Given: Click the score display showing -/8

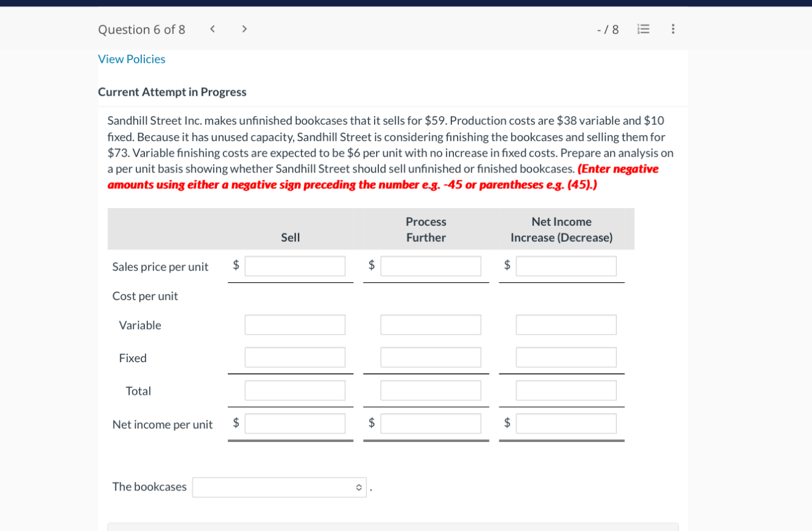Looking at the screenshot, I should coord(607,29).
